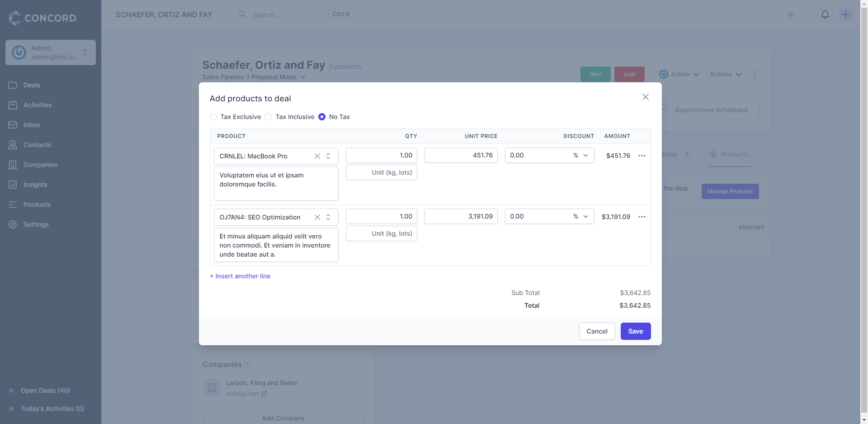868x424 pixels.
Task: Edit the SEO Optimization description text
Action: point(276,245)
